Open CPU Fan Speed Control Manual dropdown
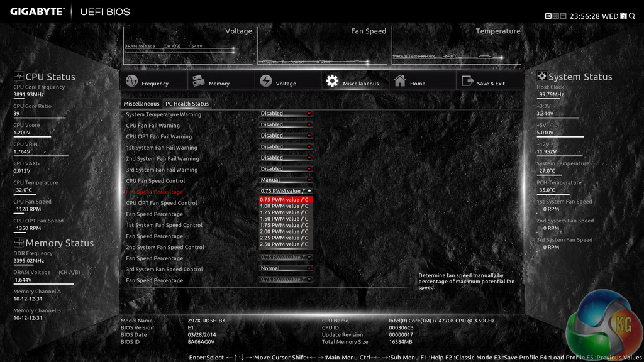Viewport: 644px width, 362px height. pos(286,180)
